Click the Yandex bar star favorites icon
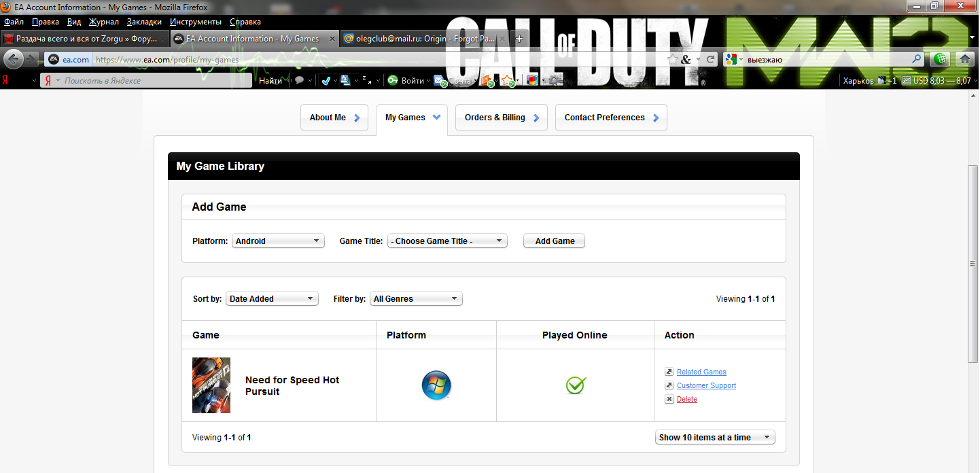The height and width of the screenshot is (473, 980). [x=508, y=81]
